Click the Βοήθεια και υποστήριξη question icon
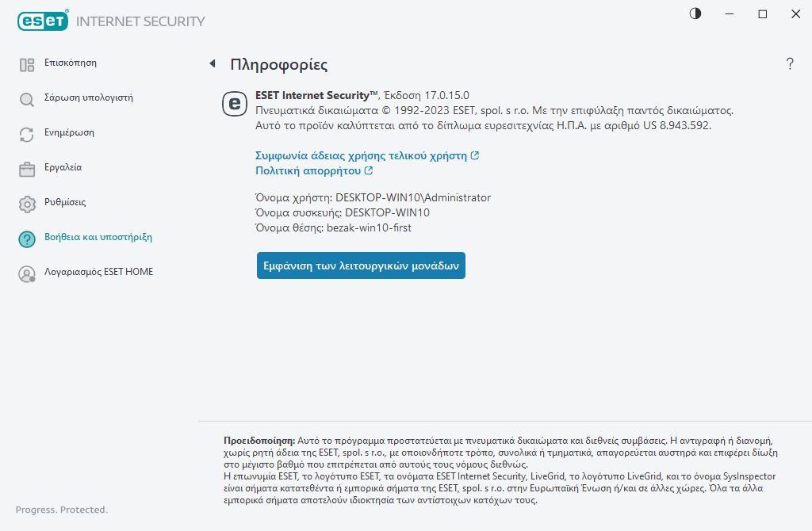The height and width of the screenshot is (531, 812). point(27,239)
